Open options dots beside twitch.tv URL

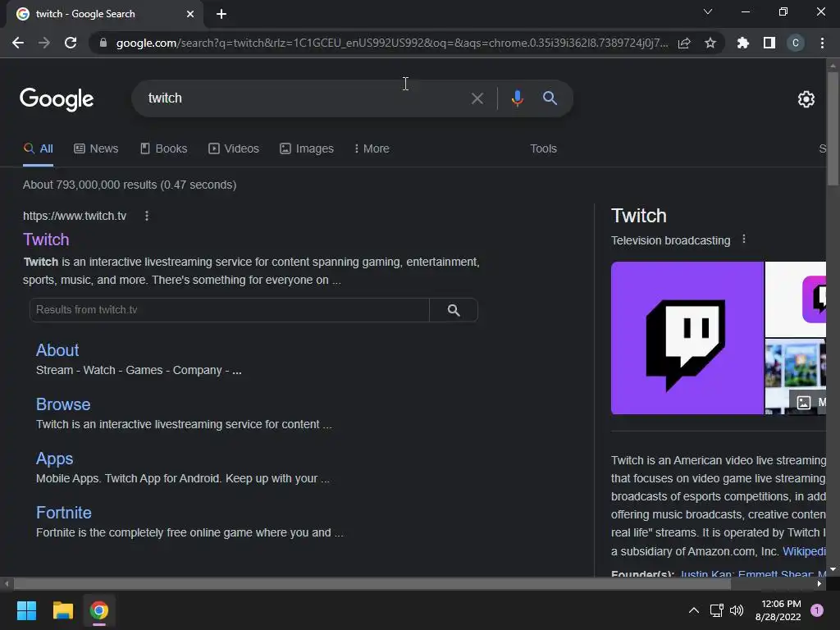[x=147, y=216]
